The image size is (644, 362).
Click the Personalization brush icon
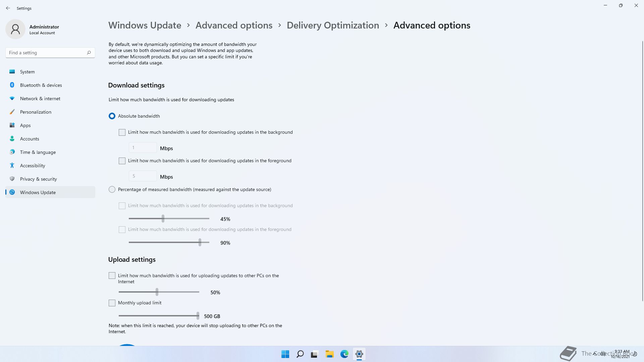[12, 112]
